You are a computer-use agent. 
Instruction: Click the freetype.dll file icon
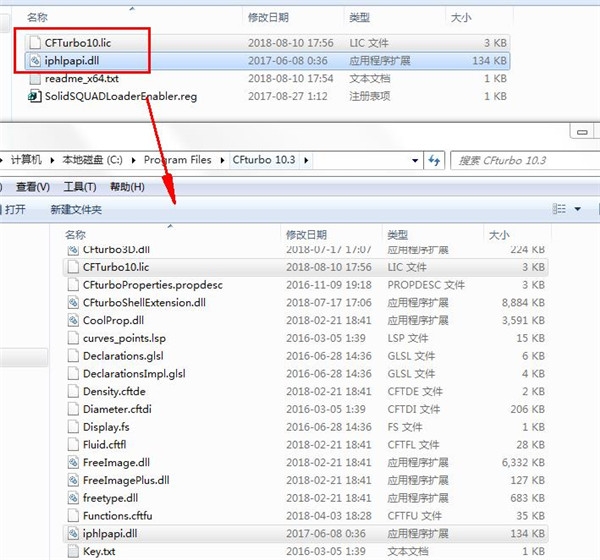pos(73,498)
